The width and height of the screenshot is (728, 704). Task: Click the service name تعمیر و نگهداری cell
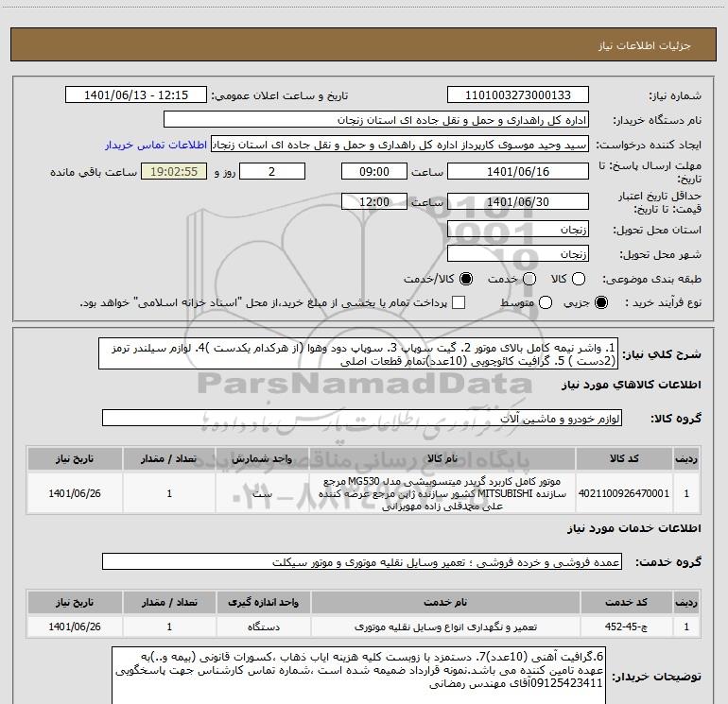coord(445,627)
